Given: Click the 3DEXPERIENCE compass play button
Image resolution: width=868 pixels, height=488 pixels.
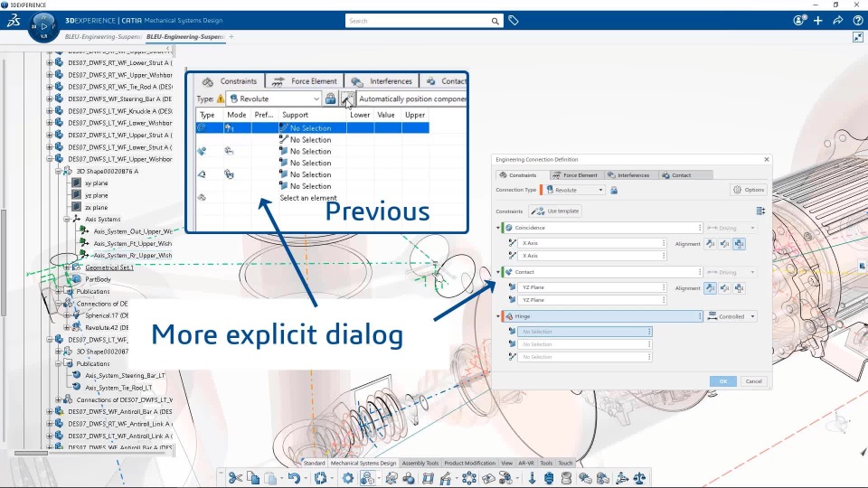Looking at the screenshot, I should (43, 26).
